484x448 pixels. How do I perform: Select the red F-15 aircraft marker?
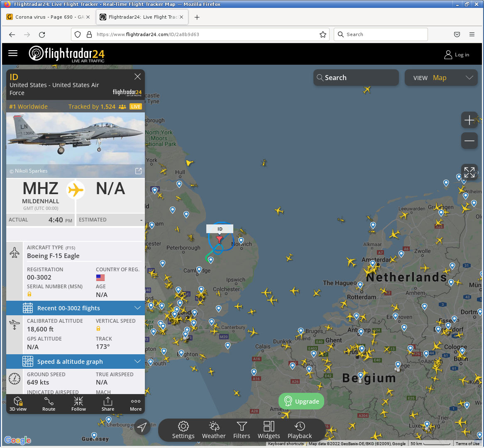219,239
